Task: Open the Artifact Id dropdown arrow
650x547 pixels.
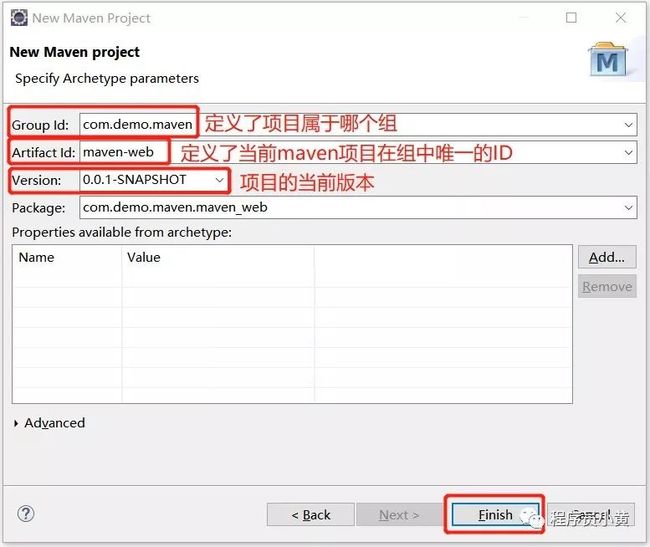Action: (x=628, y=152)
